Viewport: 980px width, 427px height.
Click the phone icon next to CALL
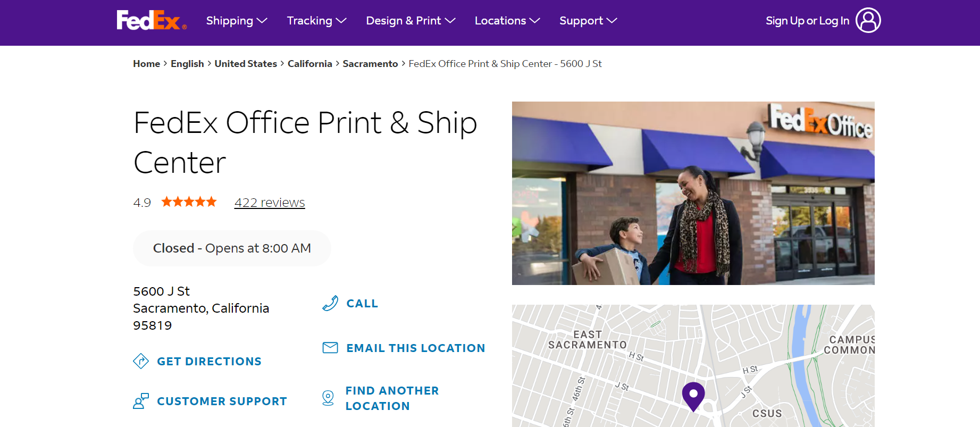(330, 303)
